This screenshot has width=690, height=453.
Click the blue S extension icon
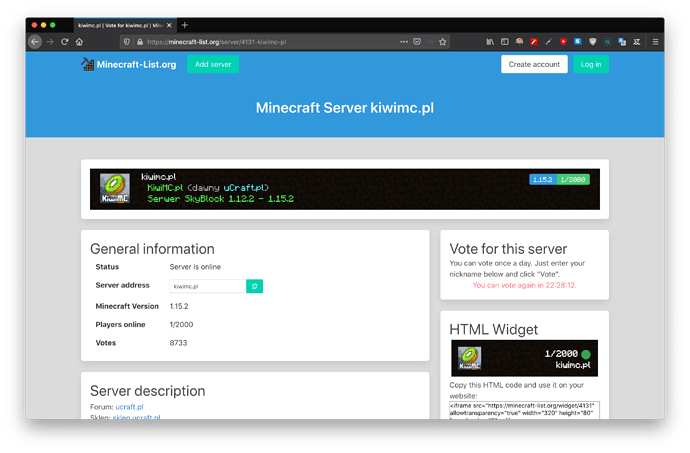578,41
